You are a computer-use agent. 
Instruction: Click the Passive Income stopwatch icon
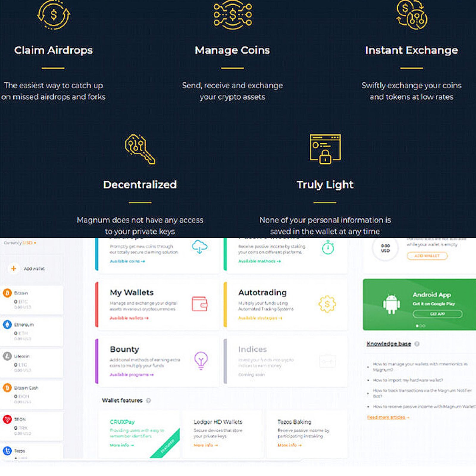(x=328, y=248)
